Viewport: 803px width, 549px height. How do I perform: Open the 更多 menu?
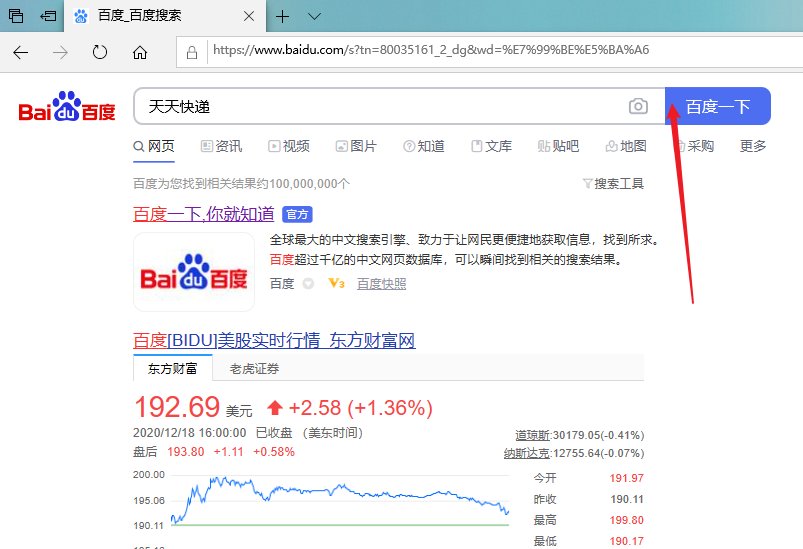(x=753, y=146)
